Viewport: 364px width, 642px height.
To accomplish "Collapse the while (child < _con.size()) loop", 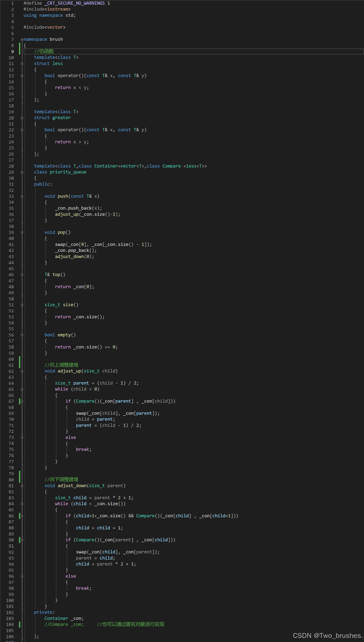I will point(22,504).
